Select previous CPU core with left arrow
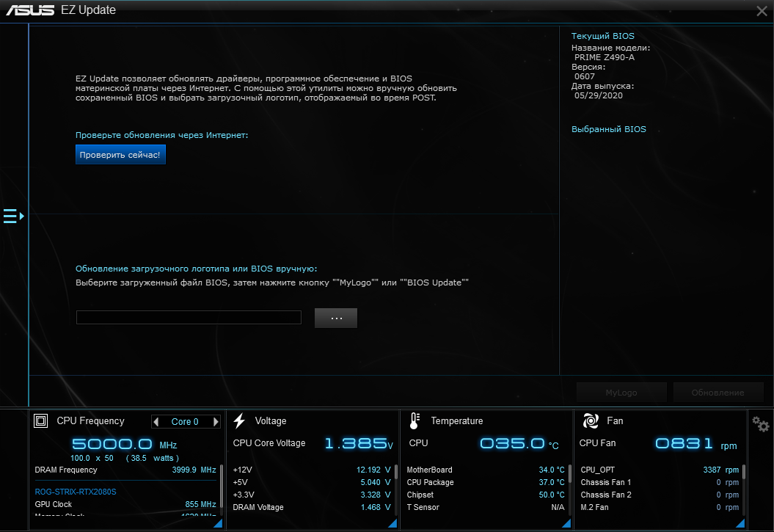This screenshot has width=774, height=532. coord(156,421)
